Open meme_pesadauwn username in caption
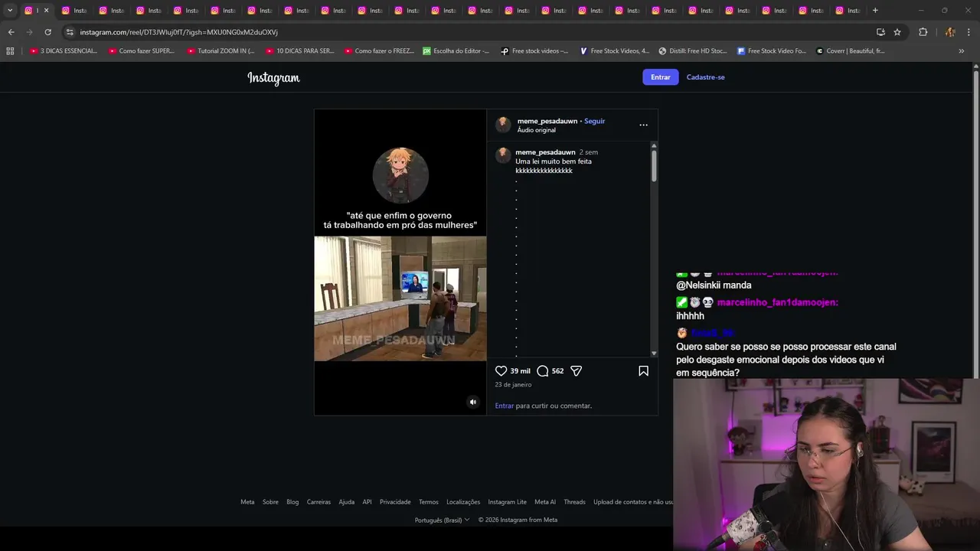Viewport: 980px width, 551px height. pos(545,152)
